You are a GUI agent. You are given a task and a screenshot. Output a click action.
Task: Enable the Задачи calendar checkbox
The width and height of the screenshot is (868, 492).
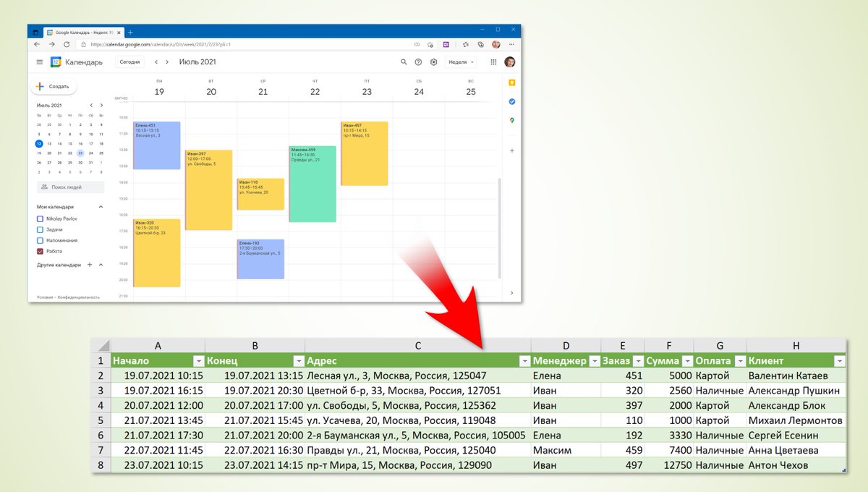click(38, 229)
